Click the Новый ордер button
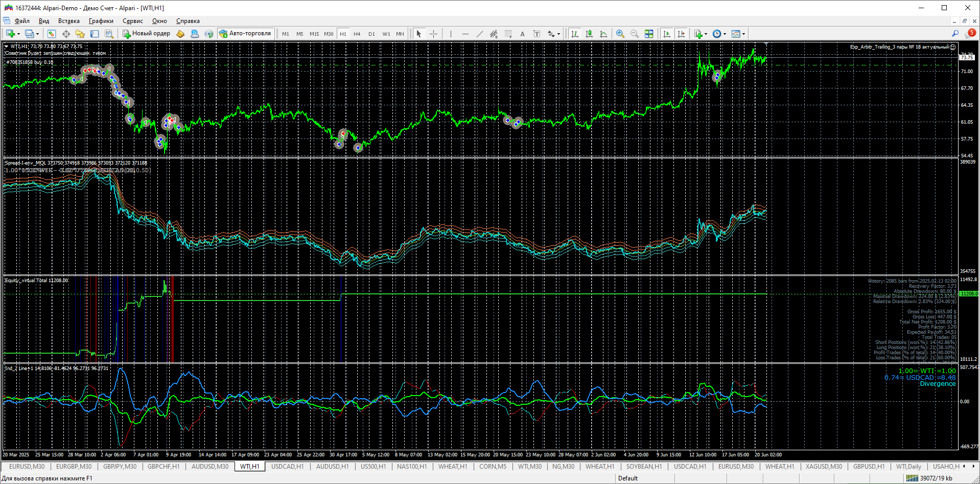The height and width of the screenshot is (484, 980). (146, 34)
